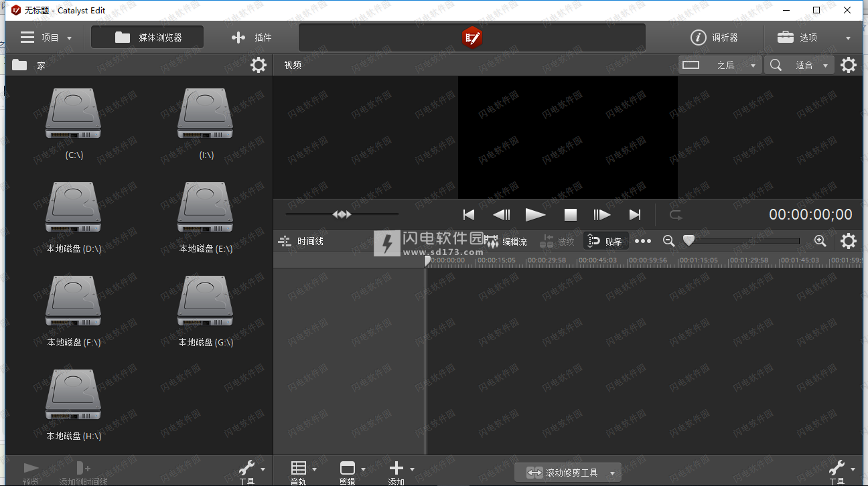868x486 pixels.
Task: Open timeline settings gear
Action: tap(849, 241)
